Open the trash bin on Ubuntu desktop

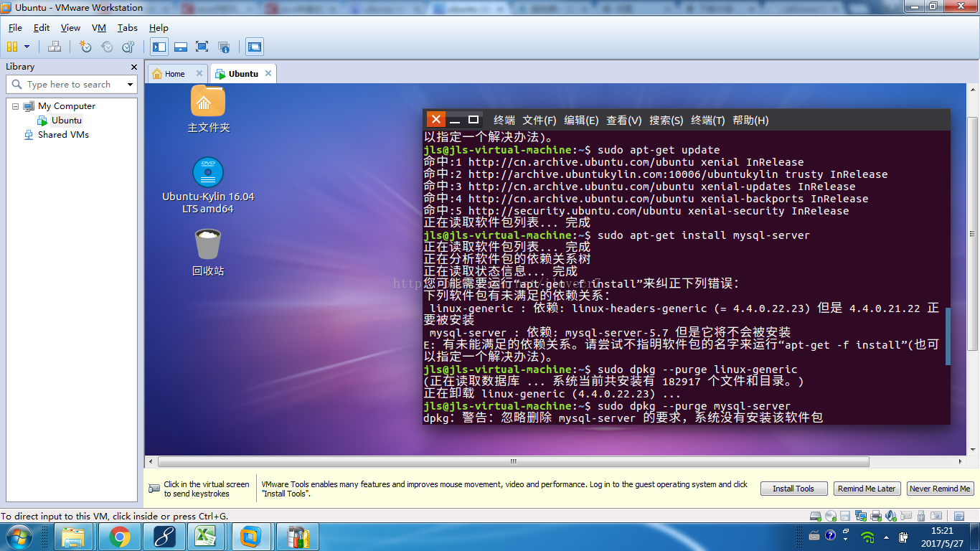click(208, 253)
